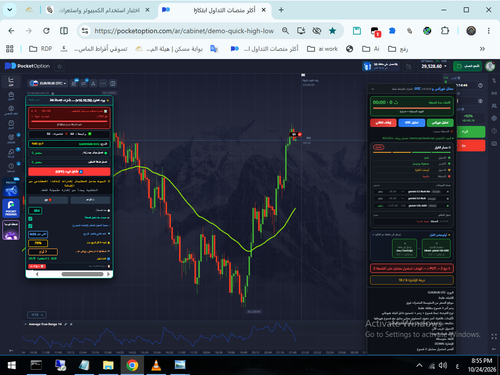Open the user profile avatar in PocketOption header

(490, 66)
